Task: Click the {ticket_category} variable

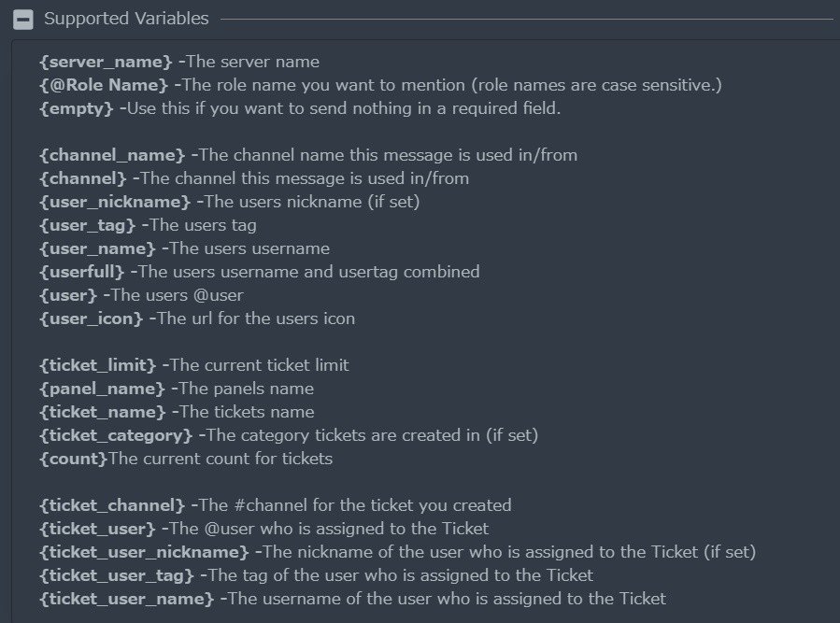Action: click(x=116, y=435)
